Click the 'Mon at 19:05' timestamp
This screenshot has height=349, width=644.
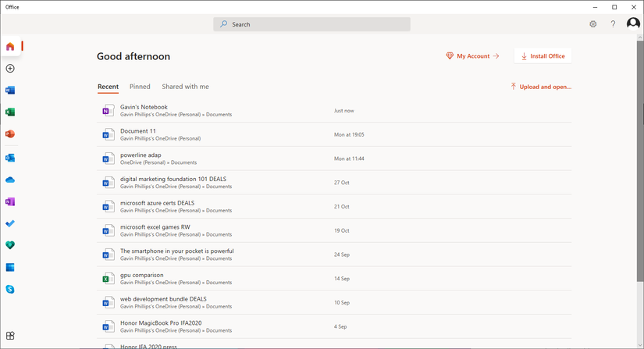(x=349, y=134)
